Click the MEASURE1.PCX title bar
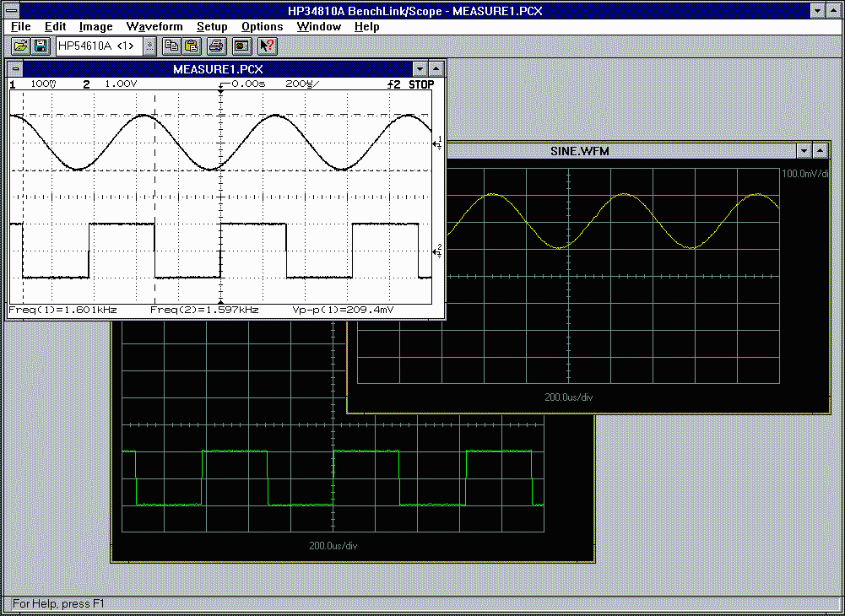Image resolution: width=845 pixels, height=616 pixels. tap(218, 69)
